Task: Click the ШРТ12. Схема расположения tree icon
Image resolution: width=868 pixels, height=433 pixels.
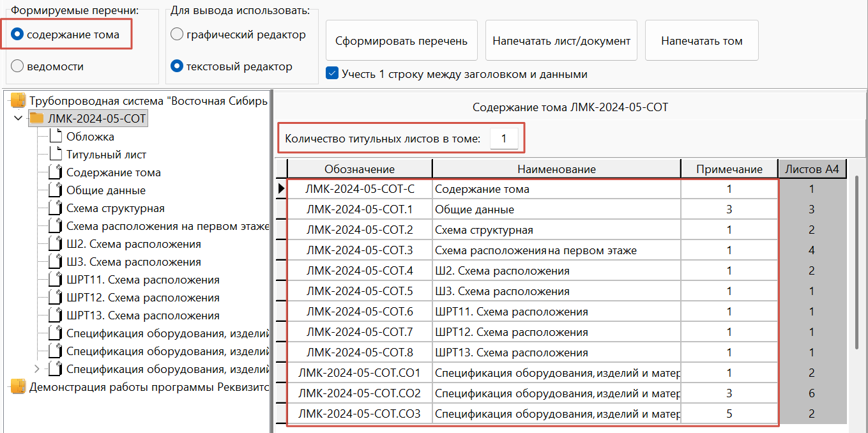Action: pos(56,297)
